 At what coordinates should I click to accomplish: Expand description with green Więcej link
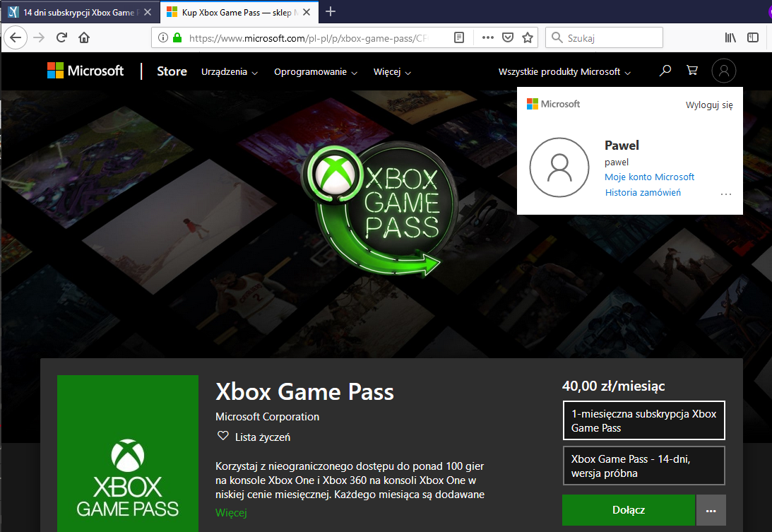pyautogui.click(x=231, y=513)
